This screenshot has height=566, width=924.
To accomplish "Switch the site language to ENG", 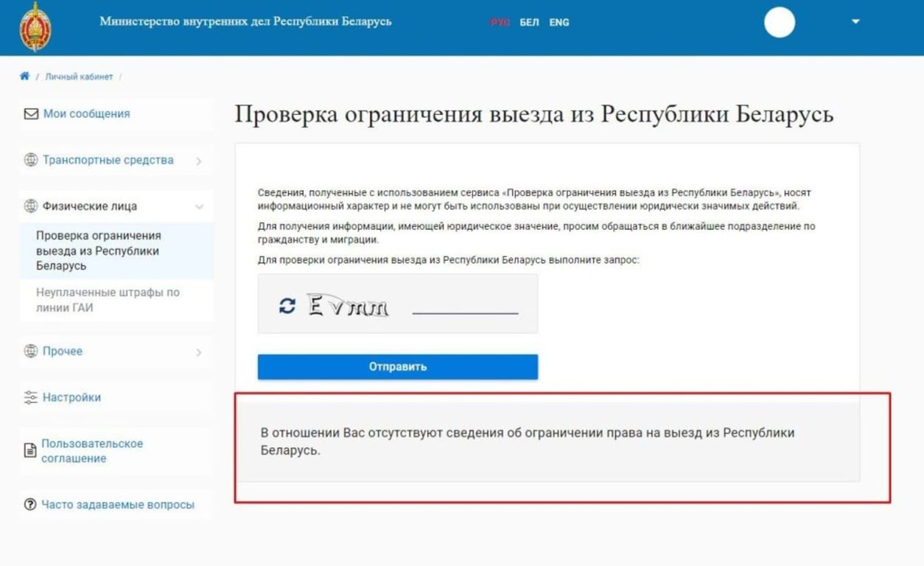I will click(559, 22).
